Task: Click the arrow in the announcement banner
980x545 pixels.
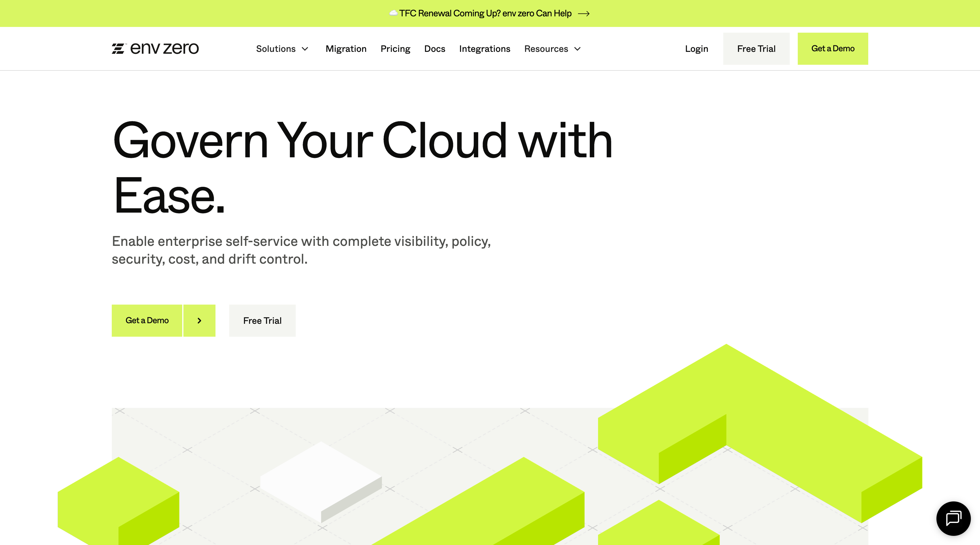Action: point(584,14)
